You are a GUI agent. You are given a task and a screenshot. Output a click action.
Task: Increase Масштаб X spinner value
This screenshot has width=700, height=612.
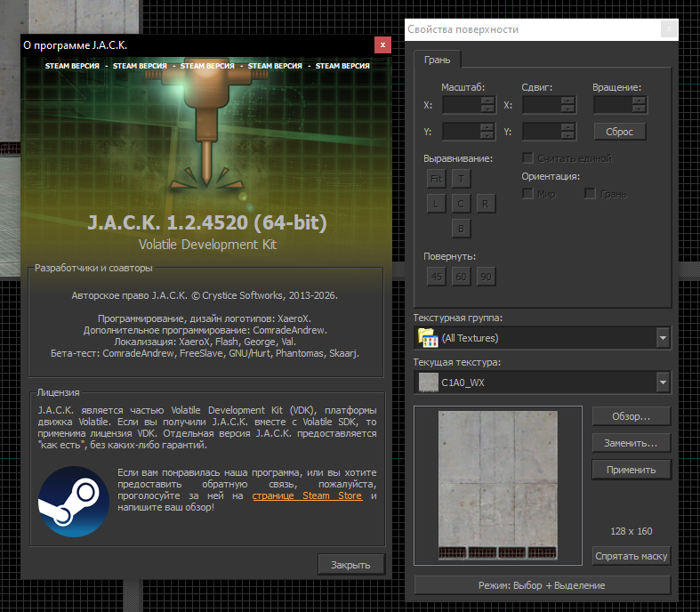(488, 101)
